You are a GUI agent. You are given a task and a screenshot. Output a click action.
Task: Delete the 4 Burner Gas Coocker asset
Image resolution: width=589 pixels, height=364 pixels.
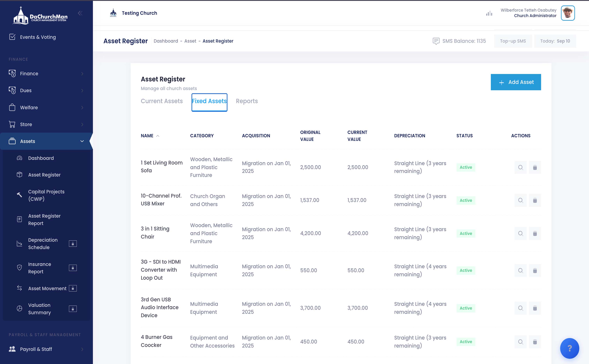tap(535, 342)
